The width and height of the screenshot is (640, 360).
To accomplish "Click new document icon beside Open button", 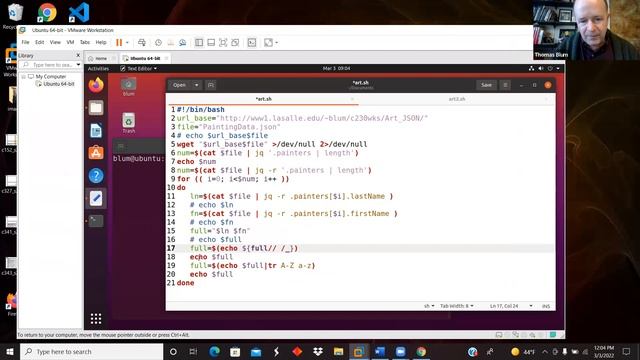I will click(211, 85).
